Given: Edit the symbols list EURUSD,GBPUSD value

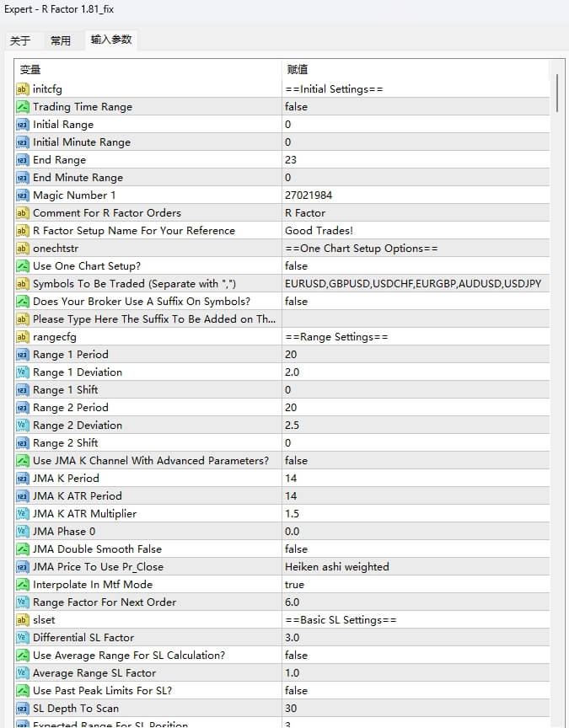Looking at the screenshot, I should (x=416, y=284).
